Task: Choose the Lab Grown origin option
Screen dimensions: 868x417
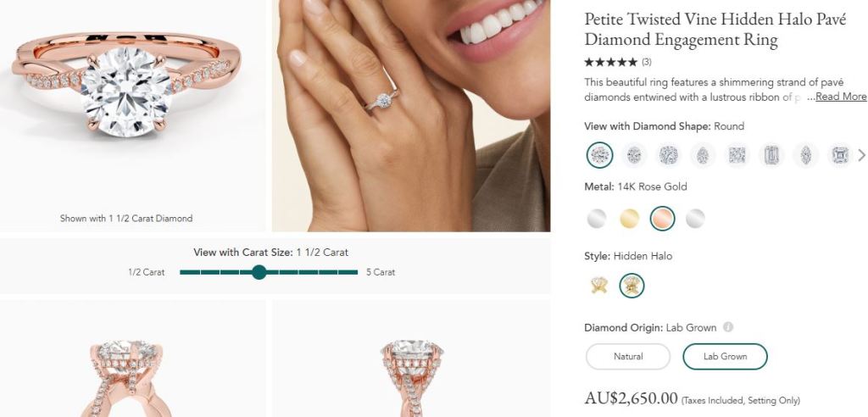Action: (x=725, y=357)
